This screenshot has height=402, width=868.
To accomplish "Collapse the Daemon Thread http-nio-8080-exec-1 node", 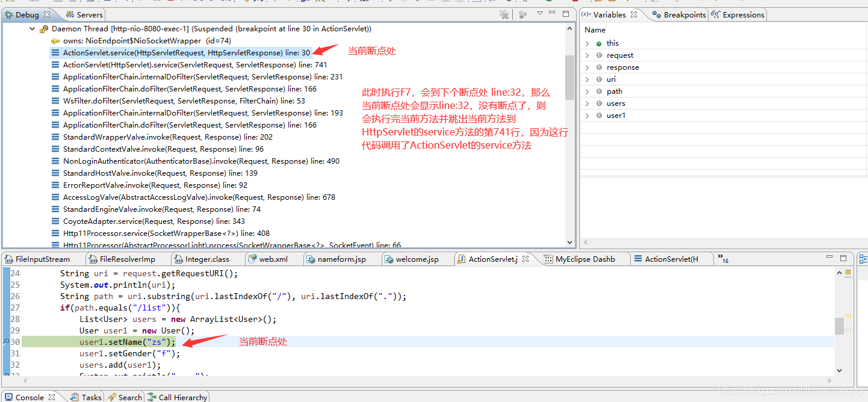I will pyautogui.click(x=33, y=29).
